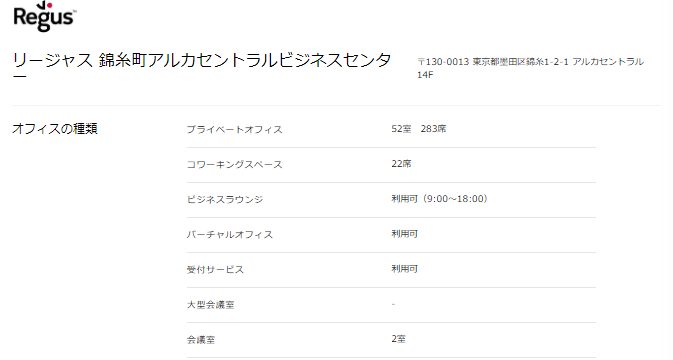673x360 pixels.
Task: Click 利用可 beside バーチャルオフィス
Action: point(404,234)
